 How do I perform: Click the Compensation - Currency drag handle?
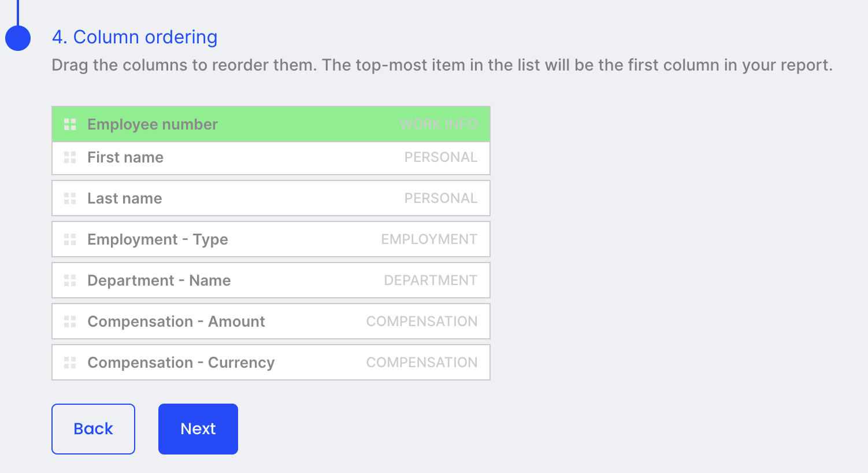(70, 363)
